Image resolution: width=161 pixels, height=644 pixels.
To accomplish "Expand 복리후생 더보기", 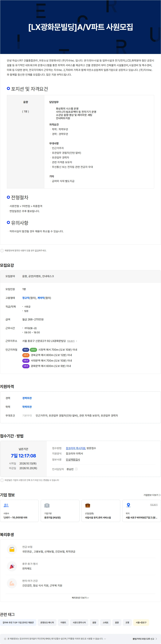I will (x=80, y=598).
